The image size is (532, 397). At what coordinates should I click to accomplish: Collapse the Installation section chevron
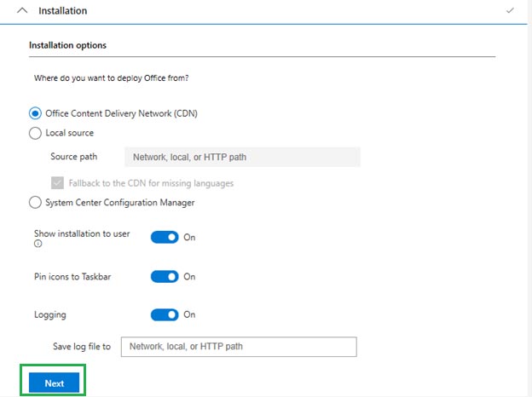click(x=22, y=11)
